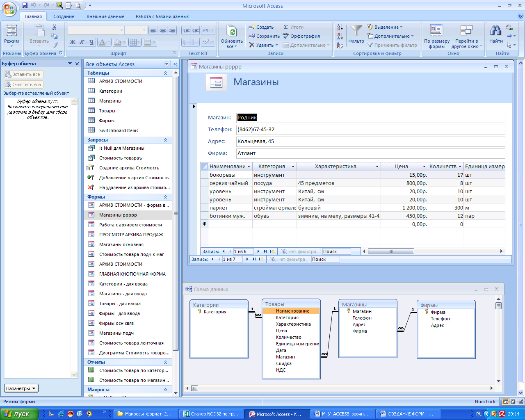Open the Дополнительно filter options menu
Screen dimensions: 525x420
(x=390, y=36)
